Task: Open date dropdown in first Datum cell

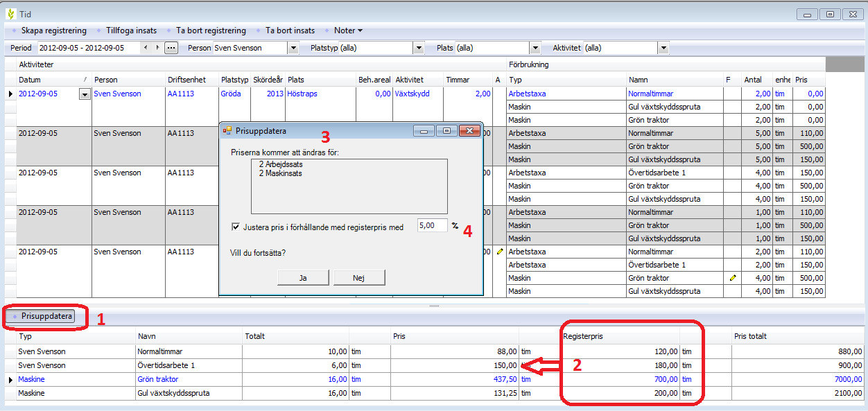Action: pos(85,94)
